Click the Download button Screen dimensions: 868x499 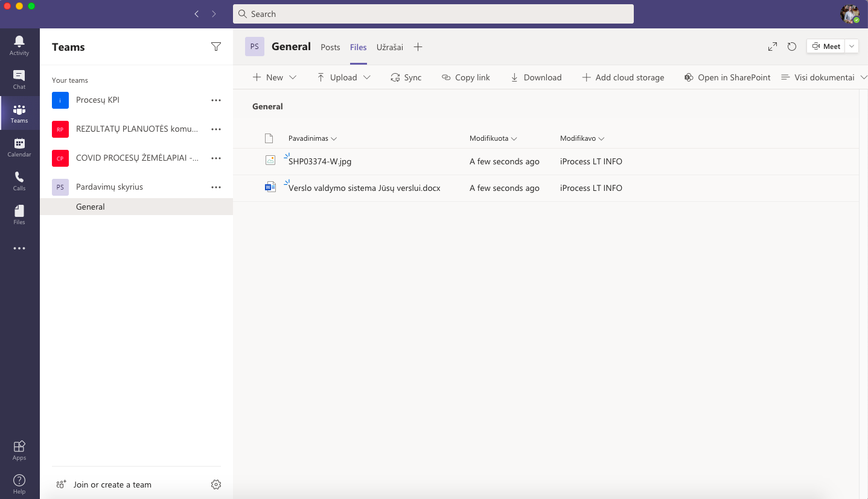tap(536, 77)
